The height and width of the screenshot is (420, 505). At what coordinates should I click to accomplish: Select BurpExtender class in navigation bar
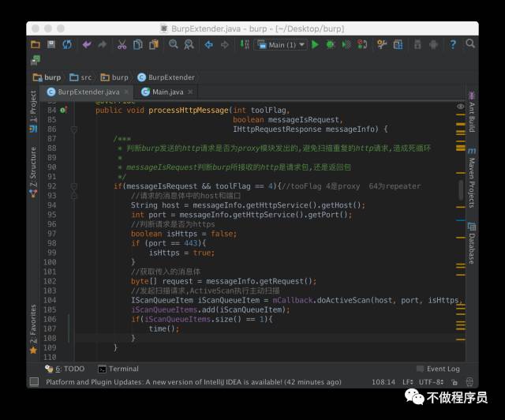click(x=166, y=77)
